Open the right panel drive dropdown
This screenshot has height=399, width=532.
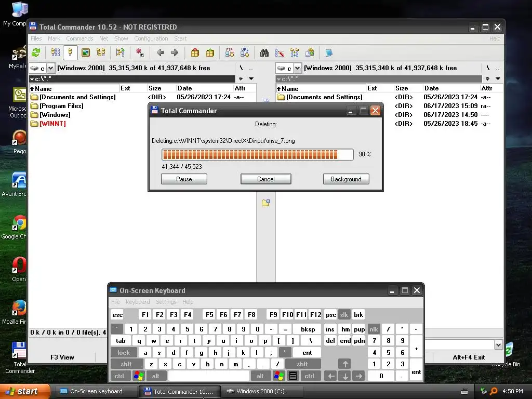297,68
